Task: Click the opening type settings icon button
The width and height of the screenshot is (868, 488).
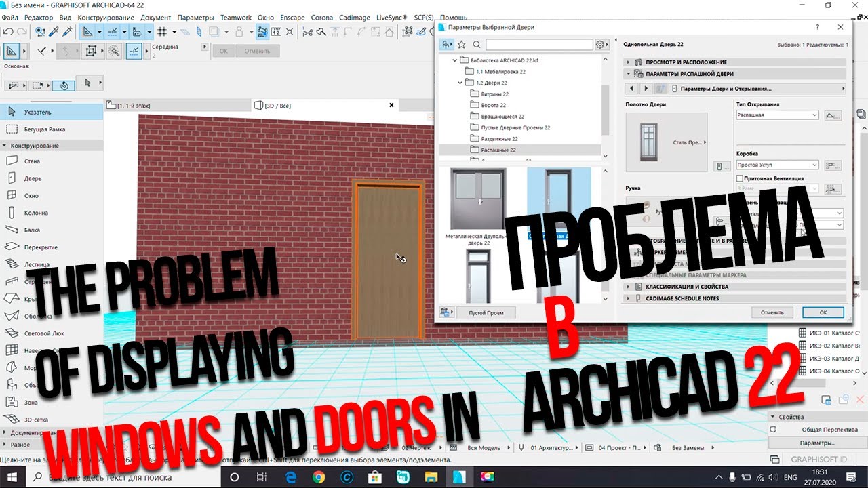Action: (x=833, y=115)
